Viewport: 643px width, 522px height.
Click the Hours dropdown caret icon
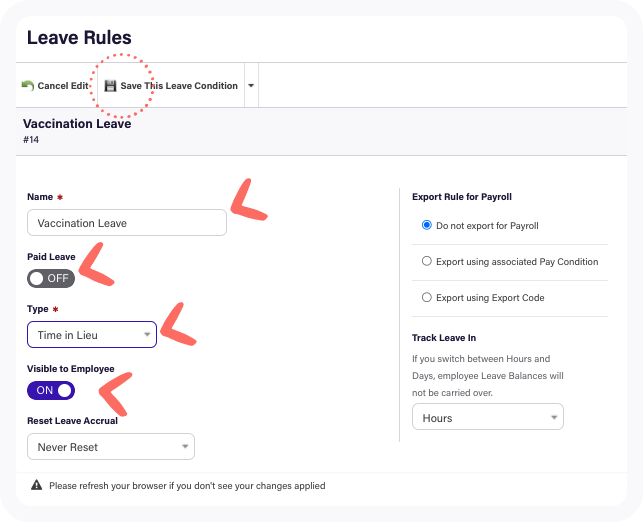(554, 417)
